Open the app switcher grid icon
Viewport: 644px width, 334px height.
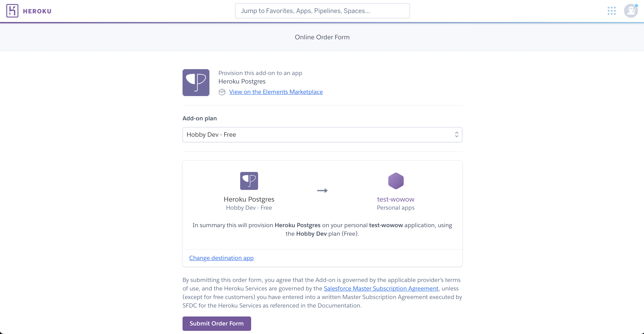611,11
